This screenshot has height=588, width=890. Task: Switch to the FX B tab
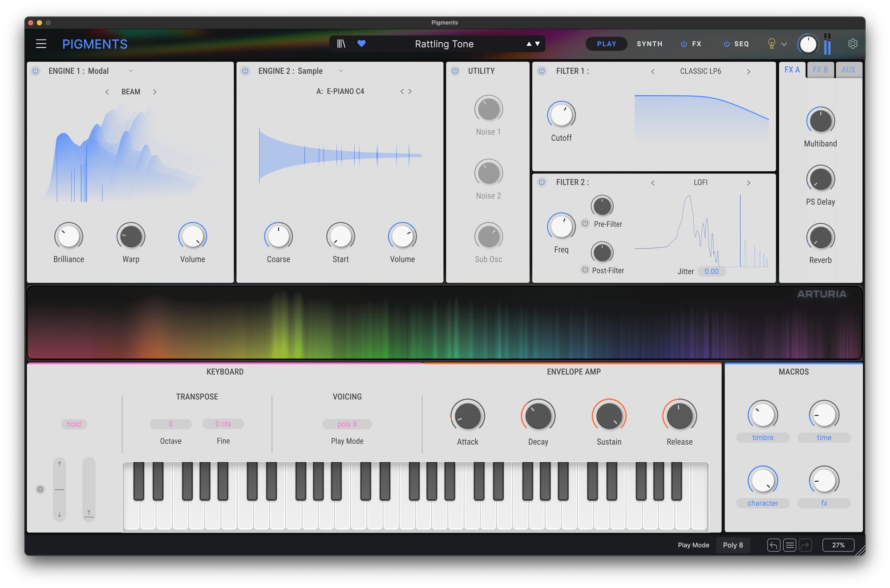click(820, 70)
